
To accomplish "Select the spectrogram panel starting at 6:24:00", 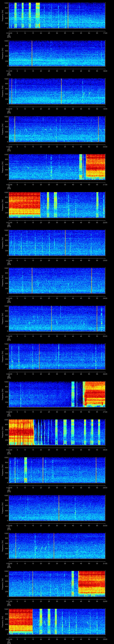I will click(57, 318).
